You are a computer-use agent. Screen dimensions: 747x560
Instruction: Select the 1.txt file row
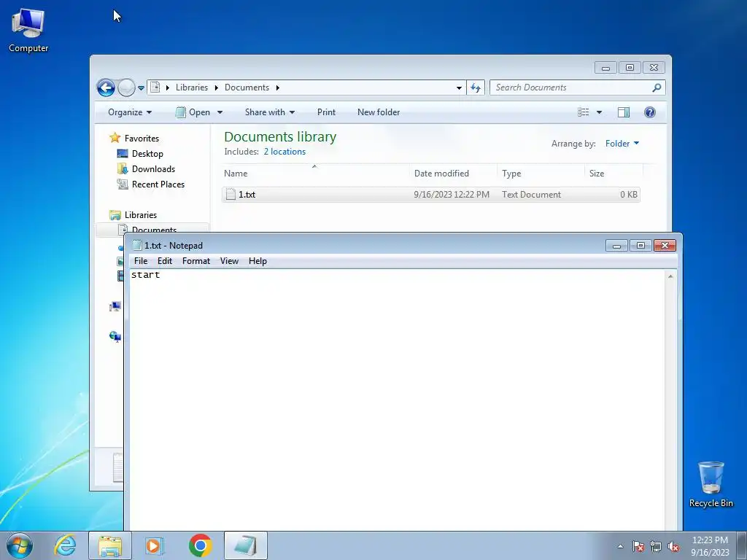(x=430, y=194)
